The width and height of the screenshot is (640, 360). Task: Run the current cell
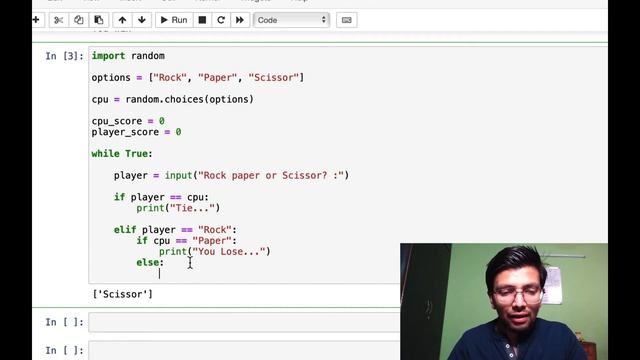pyautogui.click(x=174, y=20)
